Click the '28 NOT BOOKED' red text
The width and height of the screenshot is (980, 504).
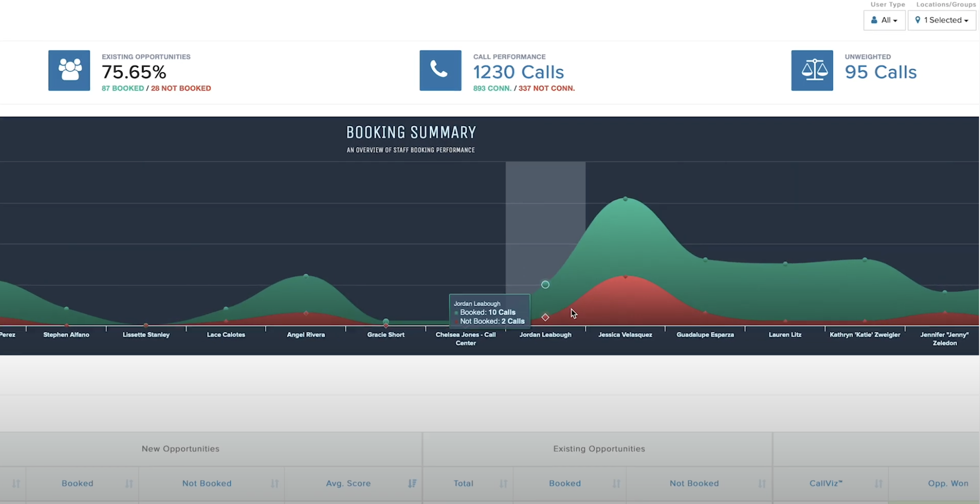coord(181,88)
